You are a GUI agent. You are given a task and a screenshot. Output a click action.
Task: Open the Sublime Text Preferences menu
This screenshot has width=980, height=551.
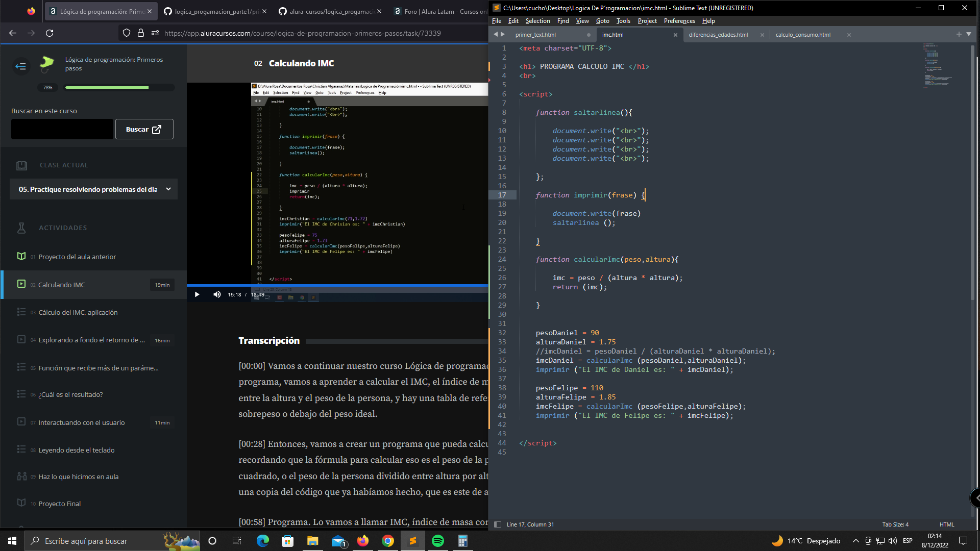coord(679,21)
